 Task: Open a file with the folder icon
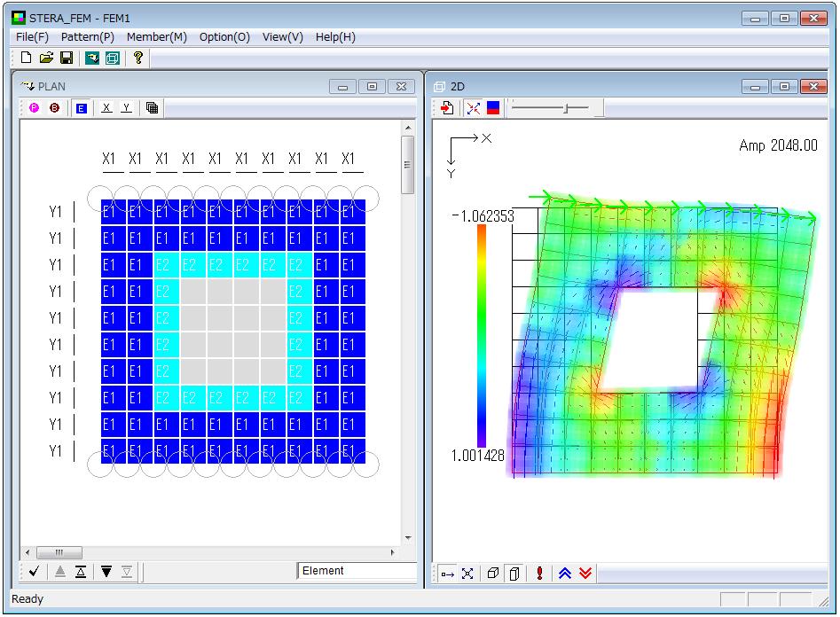pyautogui.click(x=46, y=58)
